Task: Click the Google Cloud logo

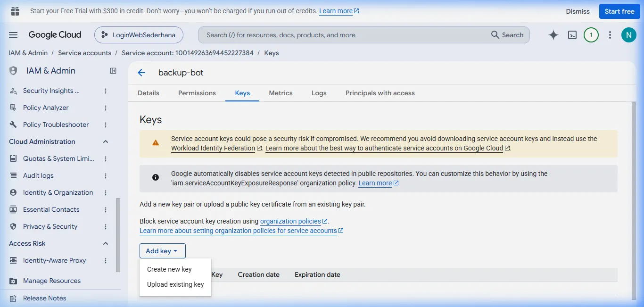Action: coord(55,35)
